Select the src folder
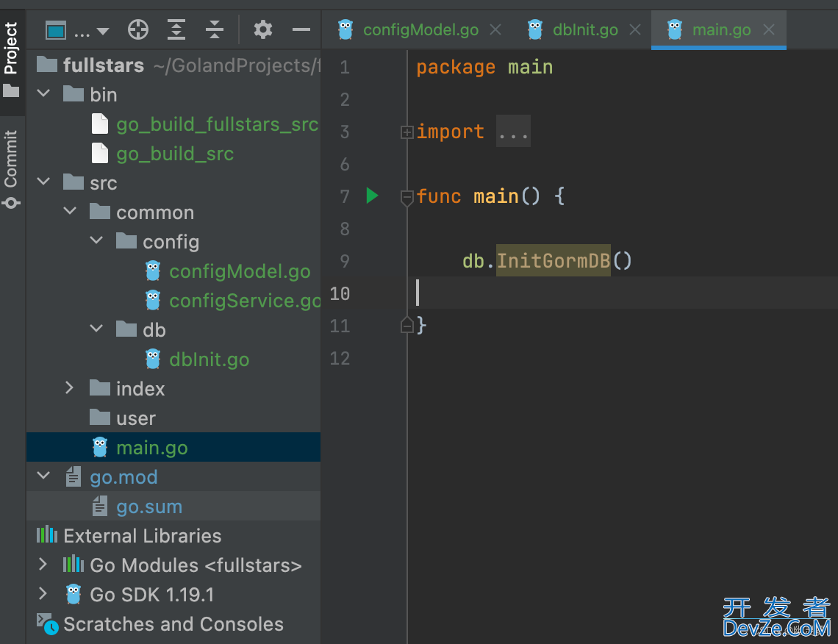 point(173,183)
